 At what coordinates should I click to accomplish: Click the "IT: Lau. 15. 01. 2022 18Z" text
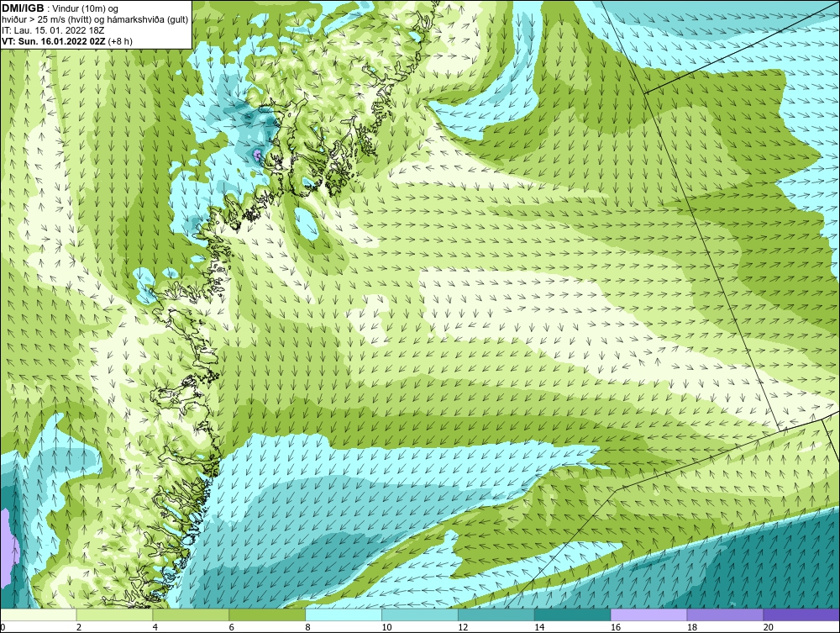[53, 30]
